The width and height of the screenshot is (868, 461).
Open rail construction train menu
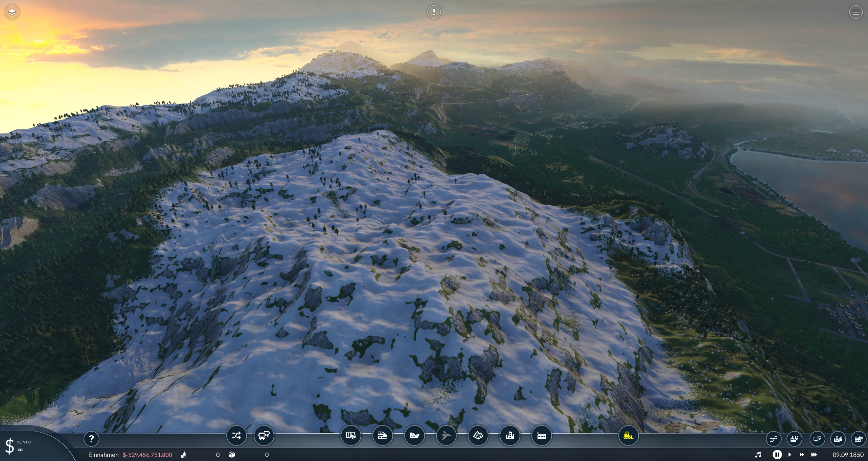click(383, 435)
